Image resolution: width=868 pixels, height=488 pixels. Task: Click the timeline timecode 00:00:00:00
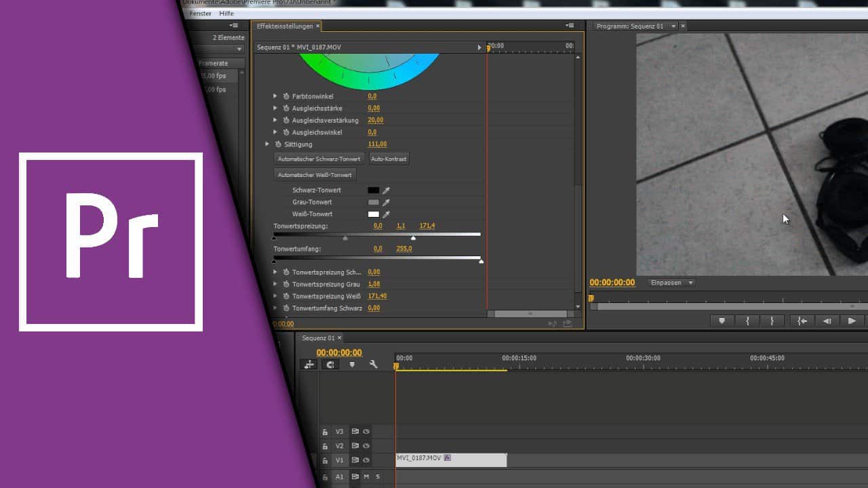(x=339, y=353)
